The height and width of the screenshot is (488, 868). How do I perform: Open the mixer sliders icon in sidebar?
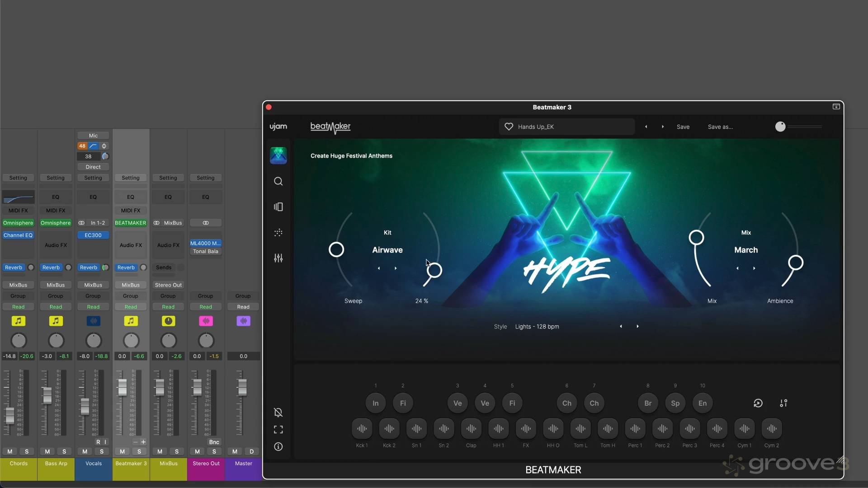click(x=278, y=258)
